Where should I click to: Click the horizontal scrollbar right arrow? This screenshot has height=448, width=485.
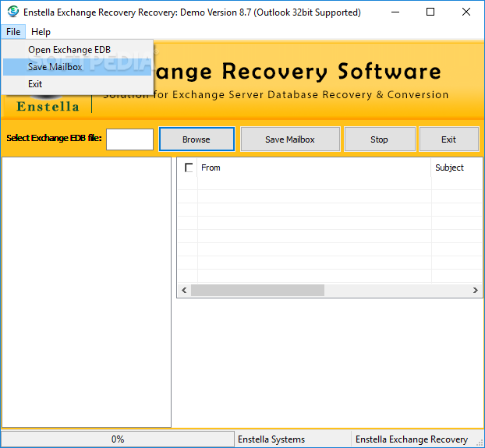(x=476, y=290)
